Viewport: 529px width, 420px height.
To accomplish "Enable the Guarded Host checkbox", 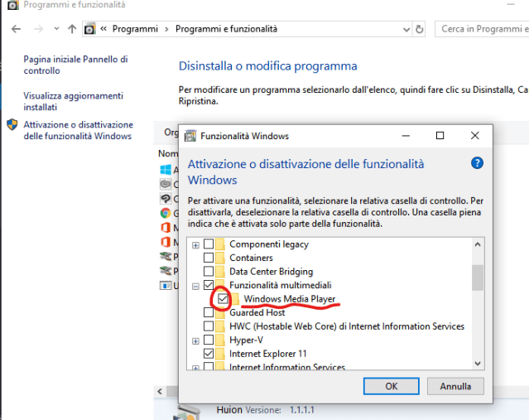I will tap(209, 313).
